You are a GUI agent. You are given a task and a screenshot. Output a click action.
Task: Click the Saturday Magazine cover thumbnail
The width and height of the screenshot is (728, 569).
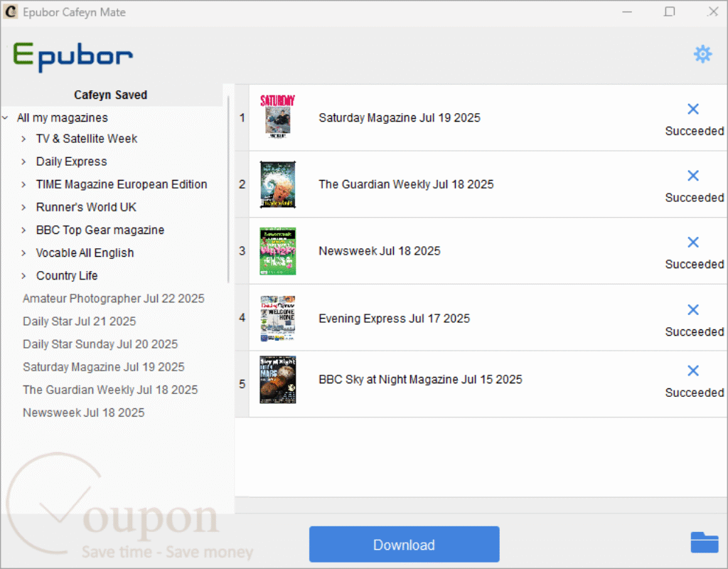[278, 116]
